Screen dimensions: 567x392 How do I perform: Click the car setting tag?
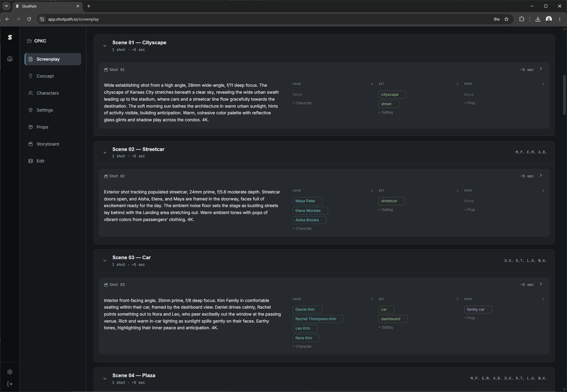coord(386,310)
